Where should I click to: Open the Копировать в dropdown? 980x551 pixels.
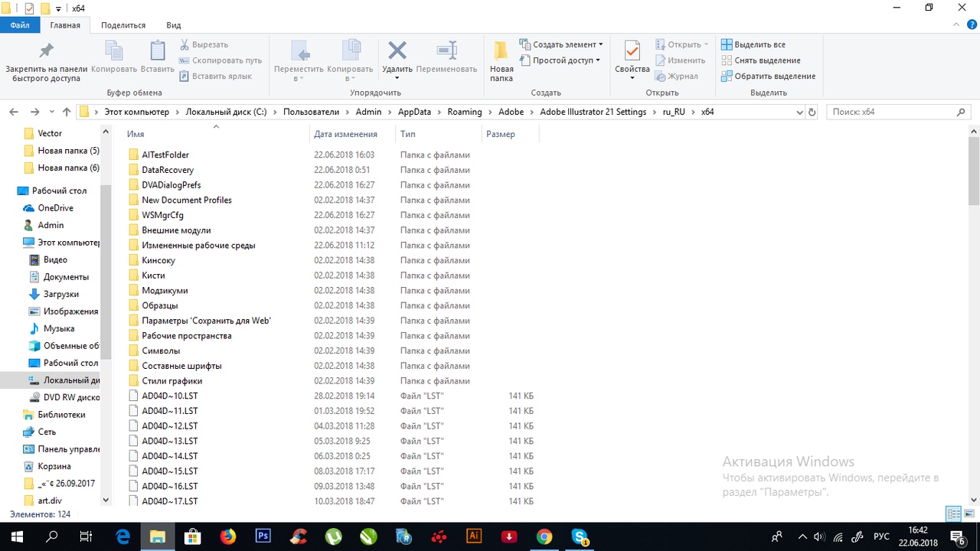350,78
